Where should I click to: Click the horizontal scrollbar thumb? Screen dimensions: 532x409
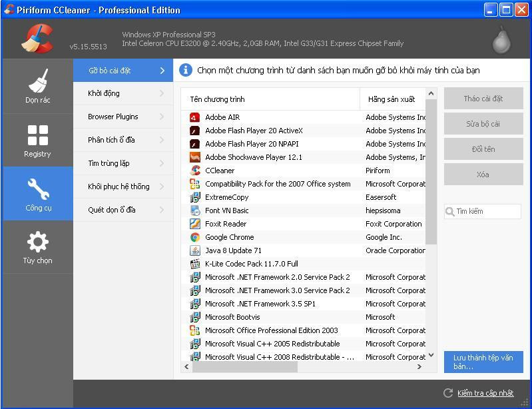pos(244,366)
